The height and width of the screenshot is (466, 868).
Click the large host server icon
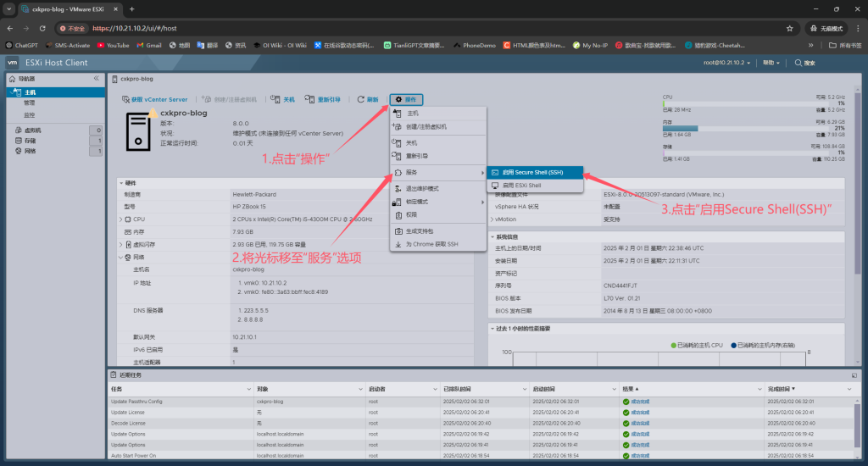(x=138, y=131)
